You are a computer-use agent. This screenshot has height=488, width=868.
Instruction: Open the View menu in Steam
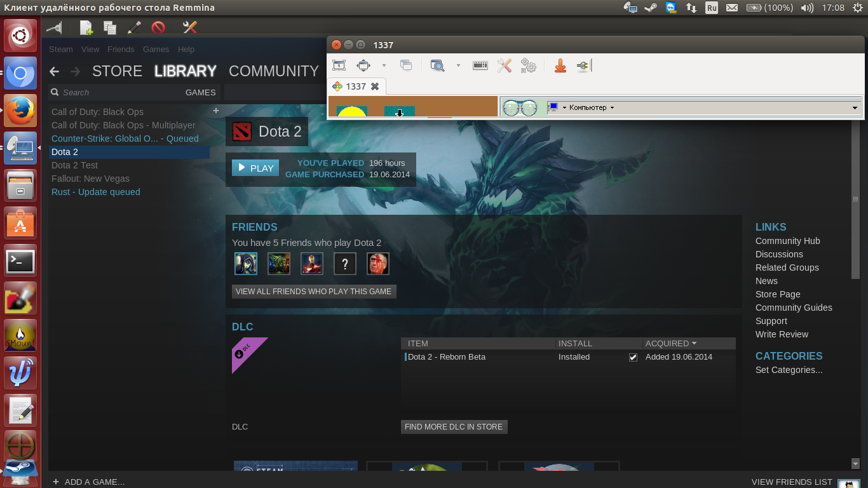click(x=90, y=49)
